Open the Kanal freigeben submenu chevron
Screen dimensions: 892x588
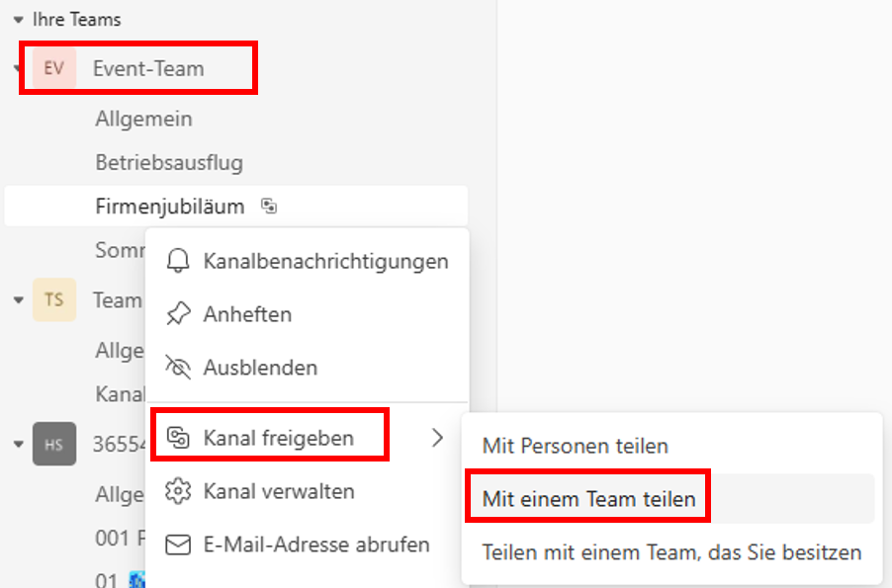click(x=437, y=438)
